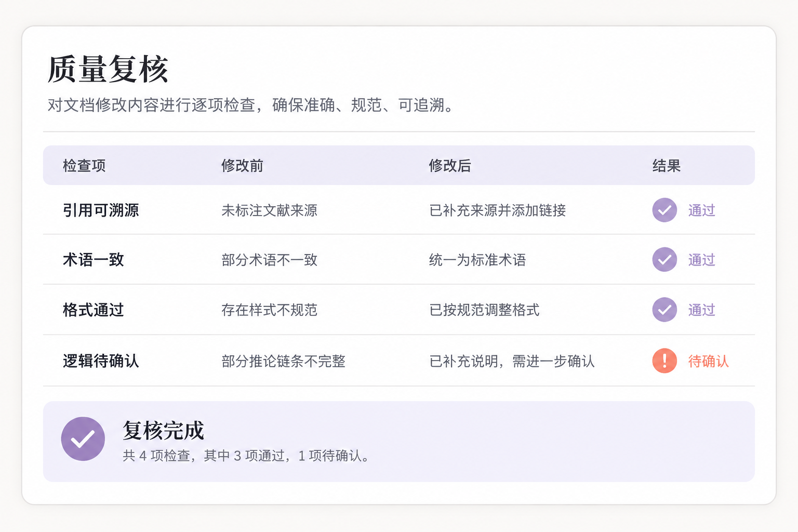Select the 修改后 column header
The height and width of the screenshot is (532, 798).
pos(450,166)
